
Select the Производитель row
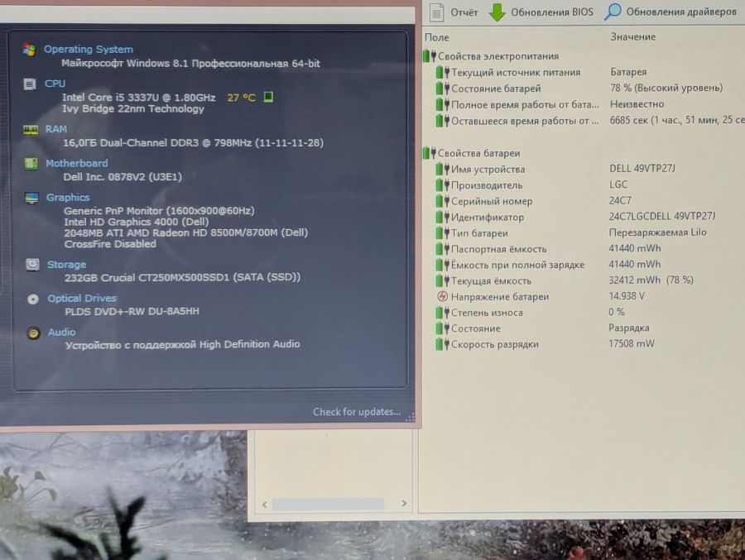click(589, 185)
